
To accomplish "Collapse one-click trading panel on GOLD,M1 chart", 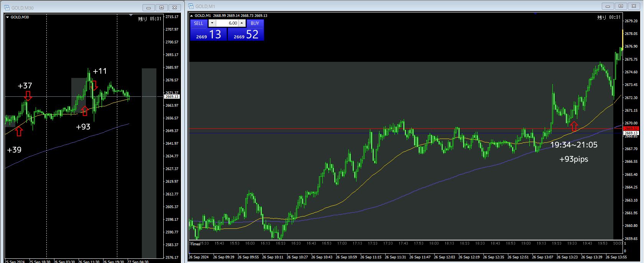I will (192, 16).
